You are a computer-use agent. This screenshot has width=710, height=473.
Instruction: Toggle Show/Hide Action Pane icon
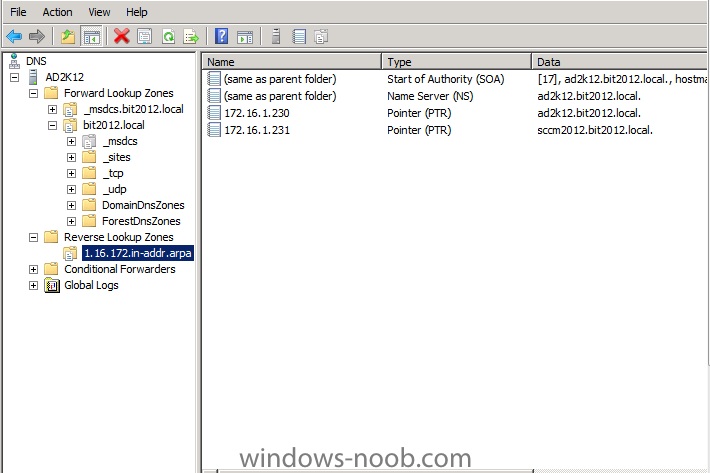point(245,36)
